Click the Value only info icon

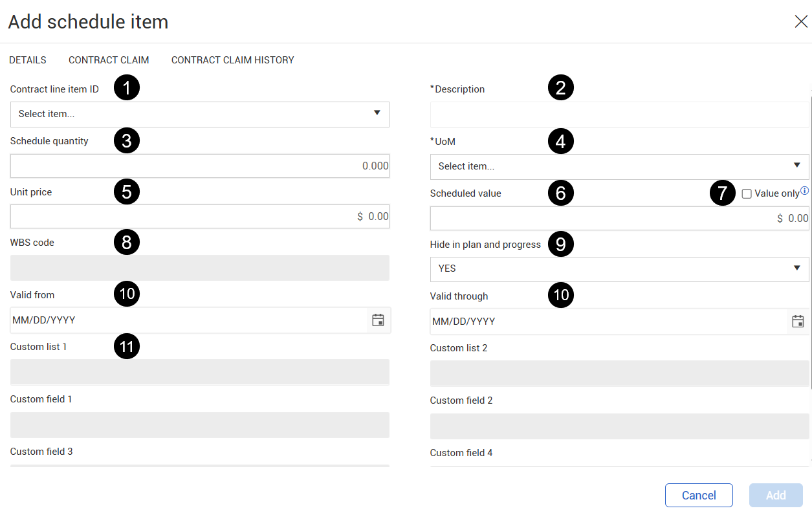click(x=805, y=191)
